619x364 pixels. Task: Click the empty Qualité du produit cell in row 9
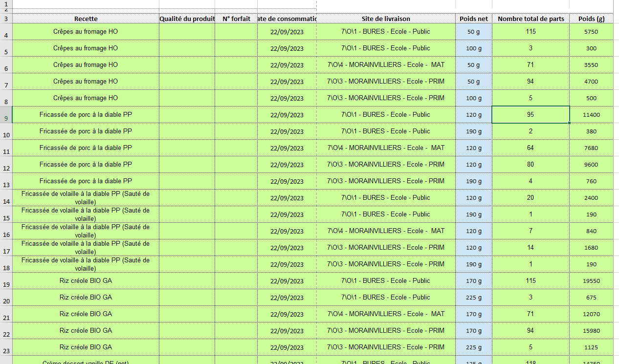[x=187, y=115]
